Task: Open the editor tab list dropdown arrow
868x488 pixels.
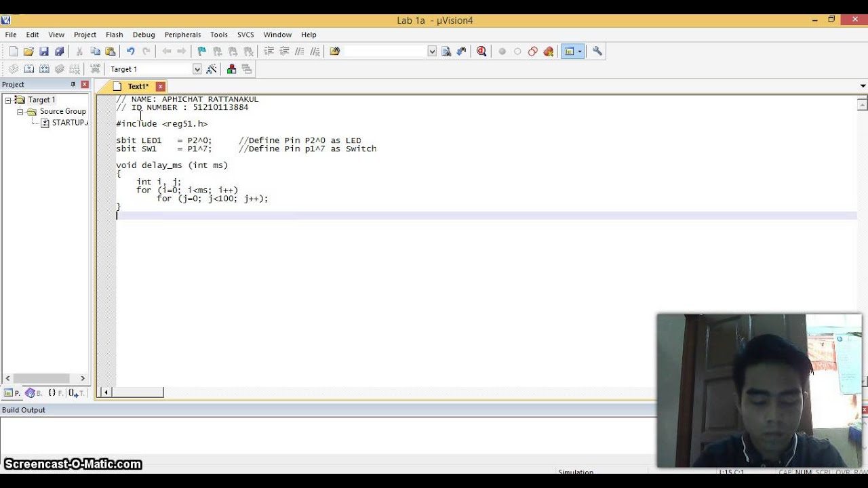Action: [863, 86]
